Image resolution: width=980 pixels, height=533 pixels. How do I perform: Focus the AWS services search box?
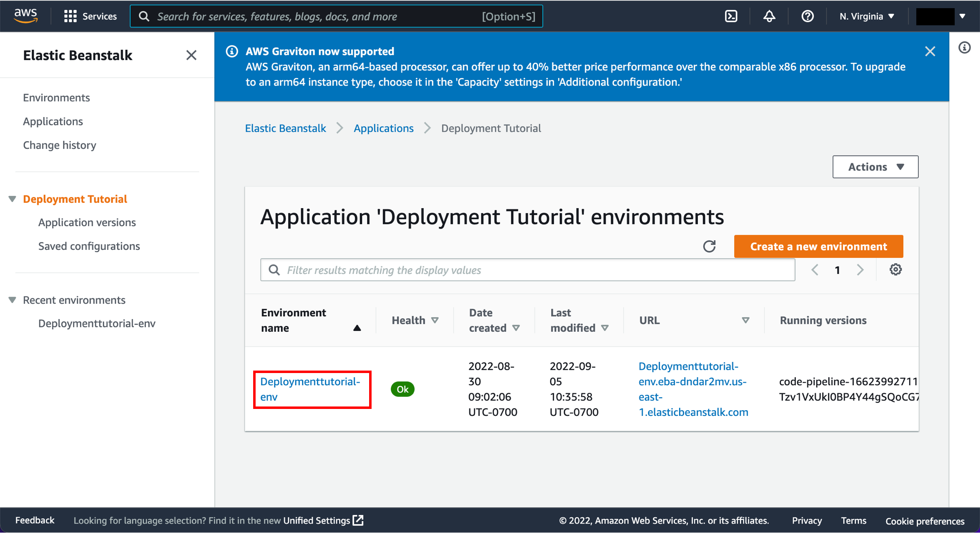336,16
